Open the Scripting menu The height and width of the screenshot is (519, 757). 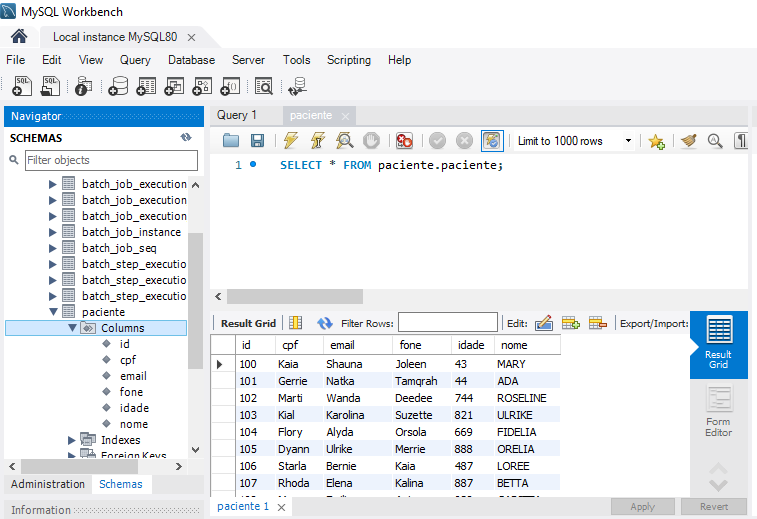[349, 60]
